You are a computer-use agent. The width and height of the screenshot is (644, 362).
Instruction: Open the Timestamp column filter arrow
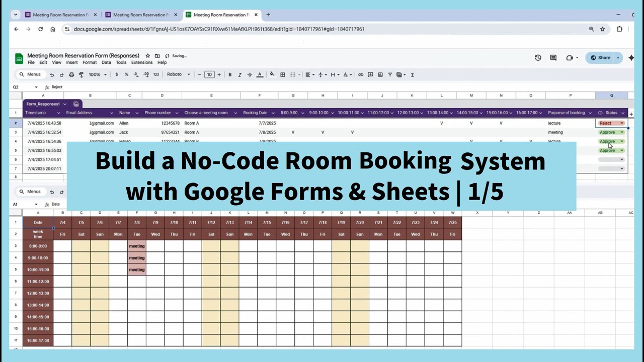[58, 113]
